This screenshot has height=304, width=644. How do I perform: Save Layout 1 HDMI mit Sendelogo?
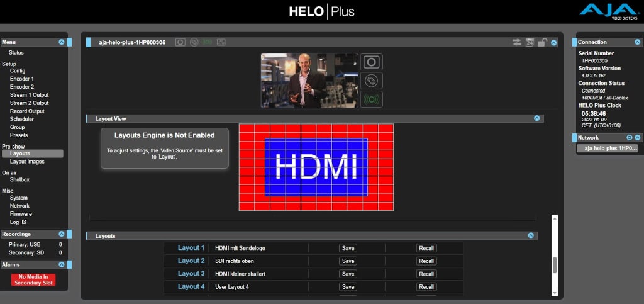coord(348,248)
